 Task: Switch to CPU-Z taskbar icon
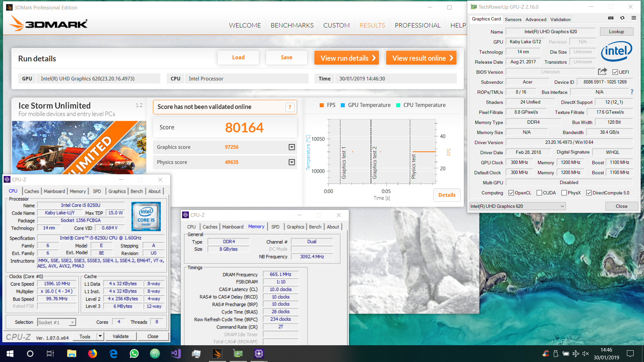[x=259, y=354]
